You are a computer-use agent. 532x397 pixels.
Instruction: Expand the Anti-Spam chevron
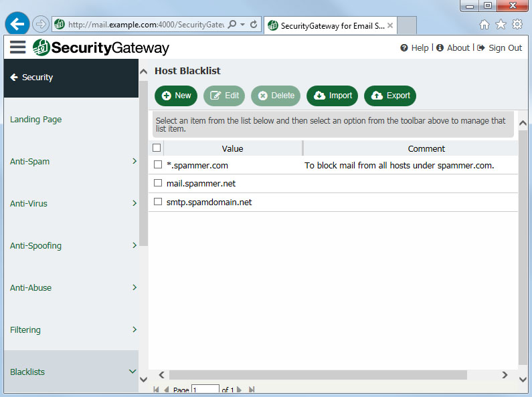135,161
